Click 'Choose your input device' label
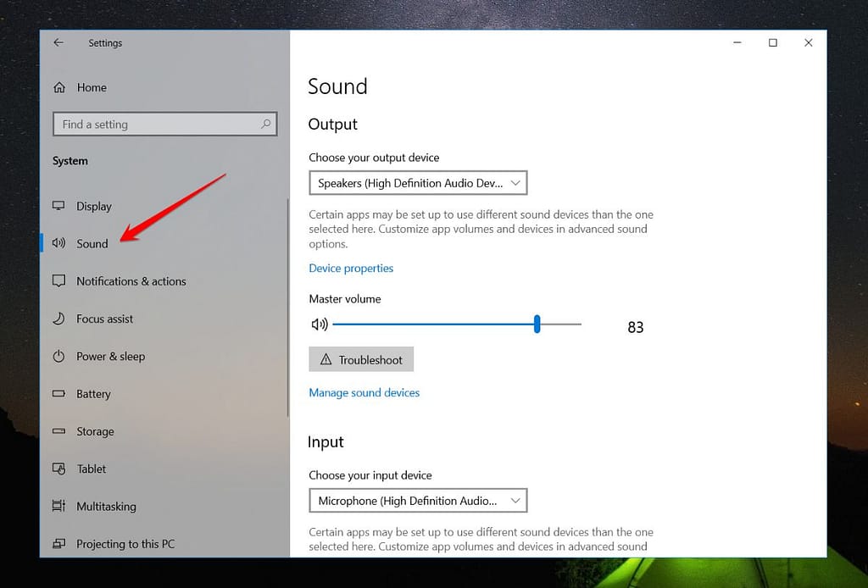The height and width of the screenshot is (588, 868). (x=370, y=475)
